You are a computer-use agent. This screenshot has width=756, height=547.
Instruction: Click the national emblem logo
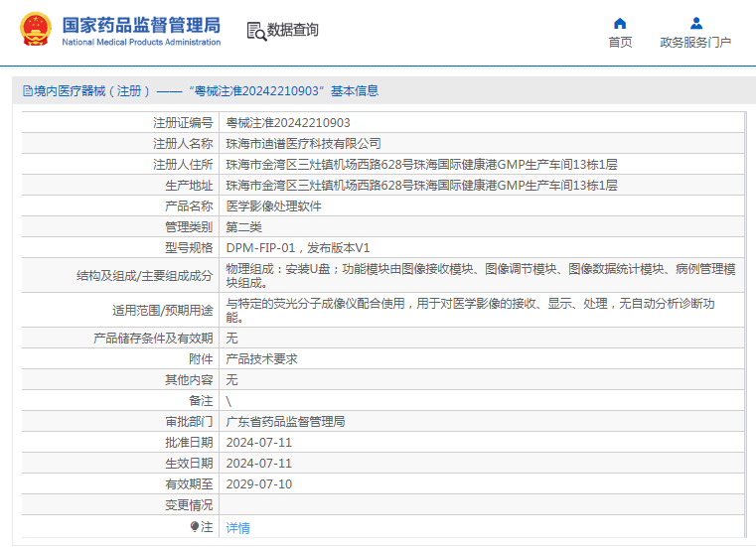(36, 30)
